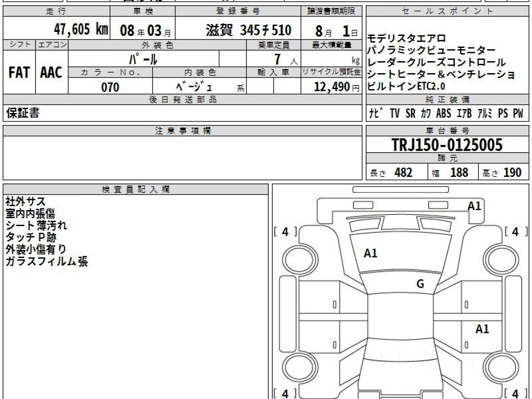Image resolution: width=532 pixels, height=399 pixels.
Task: Select レーダークルーズコントロール line
Action: coord(436,63)
